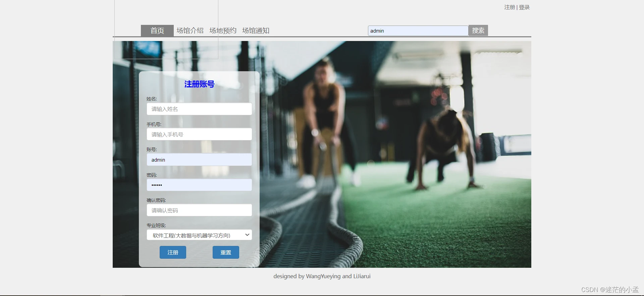Click the 确认密码 input field
Viewport: 644px width, 296px height.
tap(199, 210)
